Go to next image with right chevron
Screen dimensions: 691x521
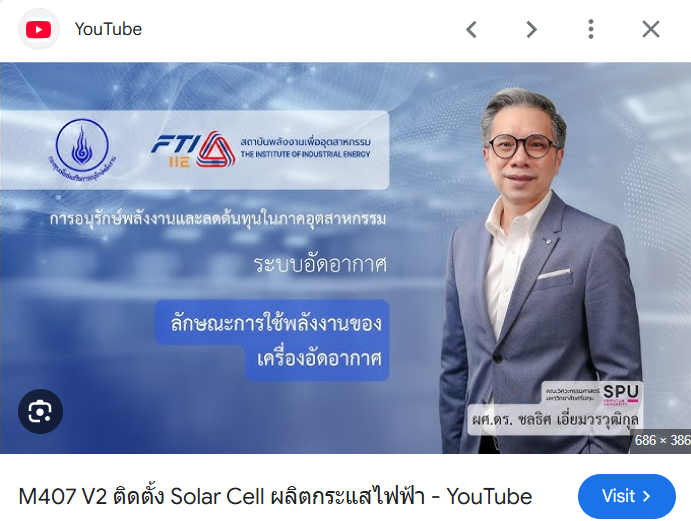click(531, 30)
